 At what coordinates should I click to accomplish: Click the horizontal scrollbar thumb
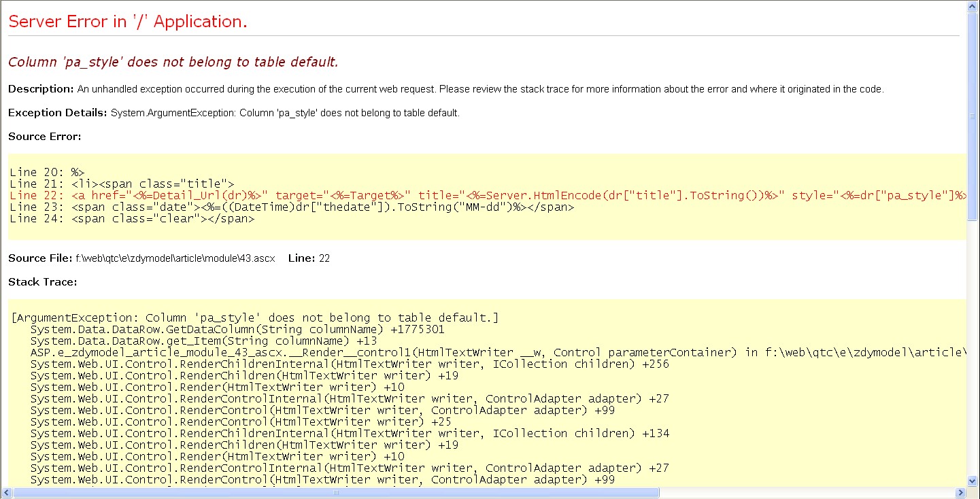[x=336, y=493]
